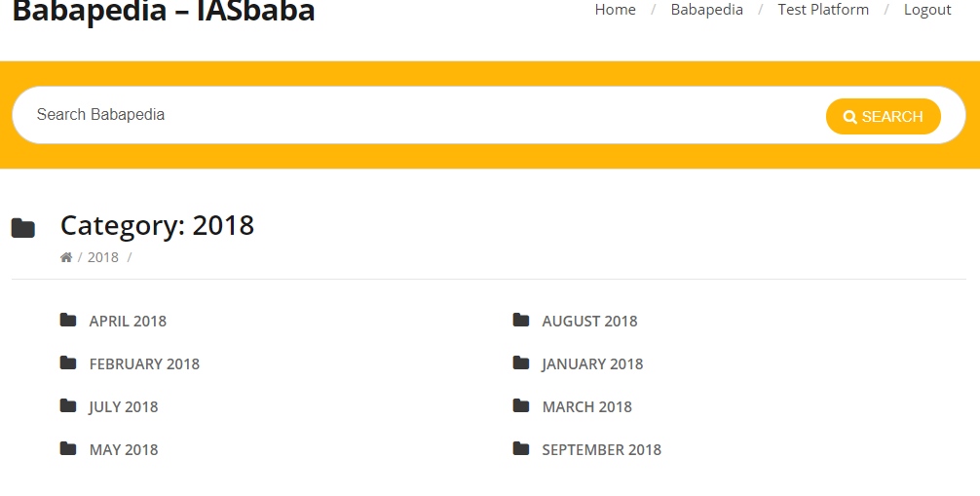Click the yellow SEARCH button
The image size is (980, 496).
coord(884,116)
